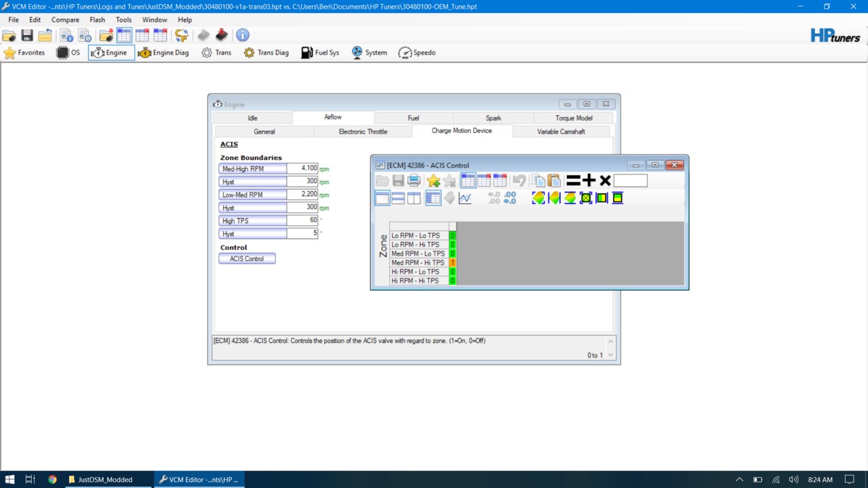Open Chrome from the taskbar

[52, 479]
